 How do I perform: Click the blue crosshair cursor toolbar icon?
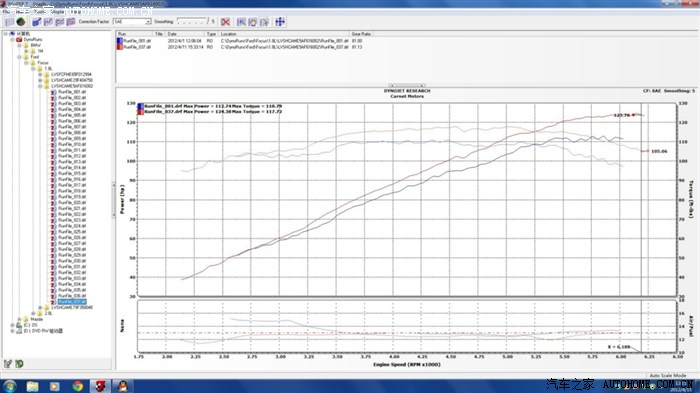pyautogui.click(x=280, y=21)
